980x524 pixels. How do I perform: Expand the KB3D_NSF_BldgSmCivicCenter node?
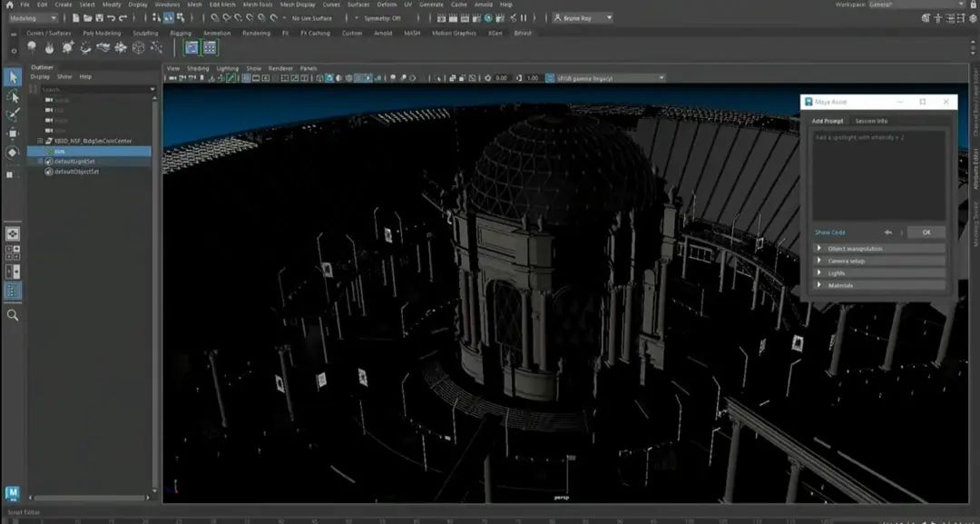tap(41, 141)
